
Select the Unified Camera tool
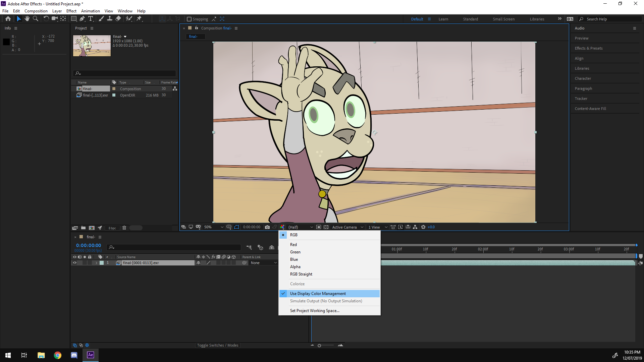coord(54,19)
